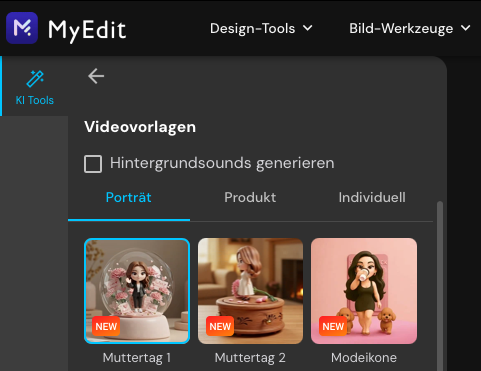The height and width of the screenshot is (371, 481).
Task: Go back with the left arrow icon
Action: tap(96, 76)
